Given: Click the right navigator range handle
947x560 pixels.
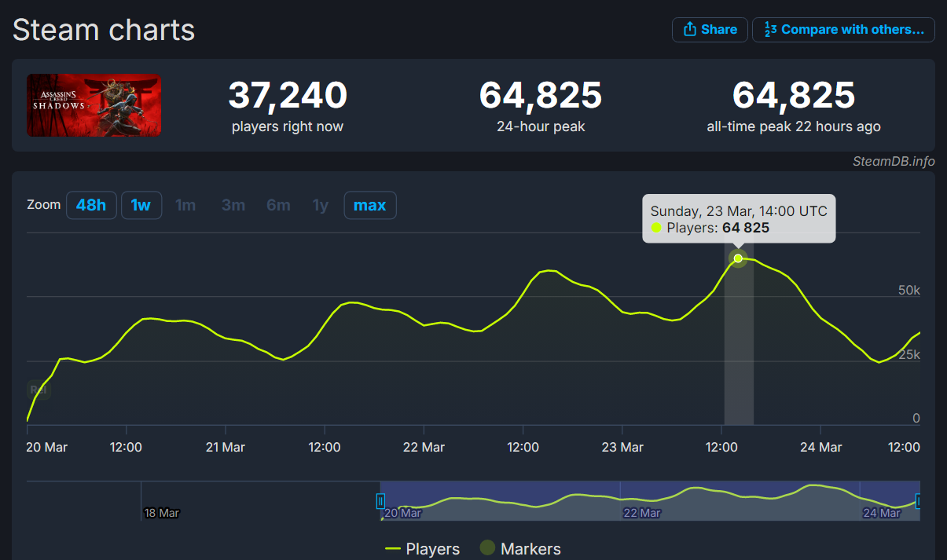Looking at the screenshot, I should pyautogui.click(x=918, y=501).
